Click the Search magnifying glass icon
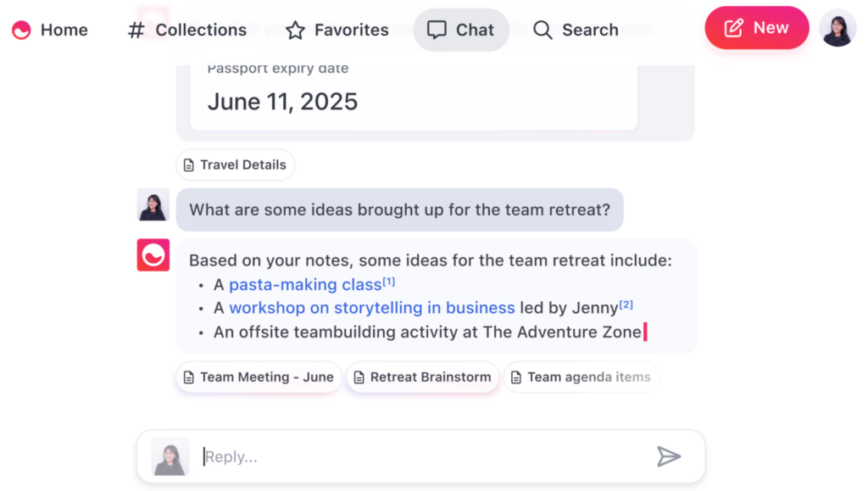The width and height of the screenshot is (868, 491). [542, 30]
